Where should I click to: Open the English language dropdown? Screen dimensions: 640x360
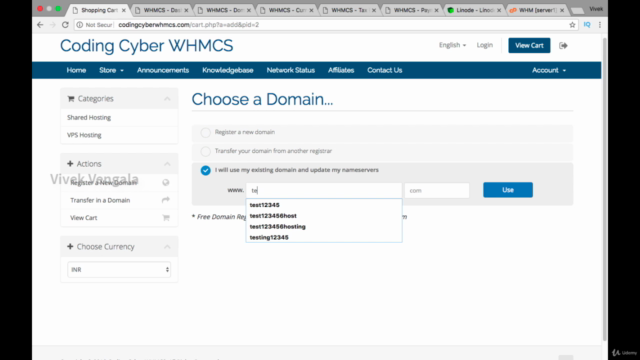tap(452, 45)
